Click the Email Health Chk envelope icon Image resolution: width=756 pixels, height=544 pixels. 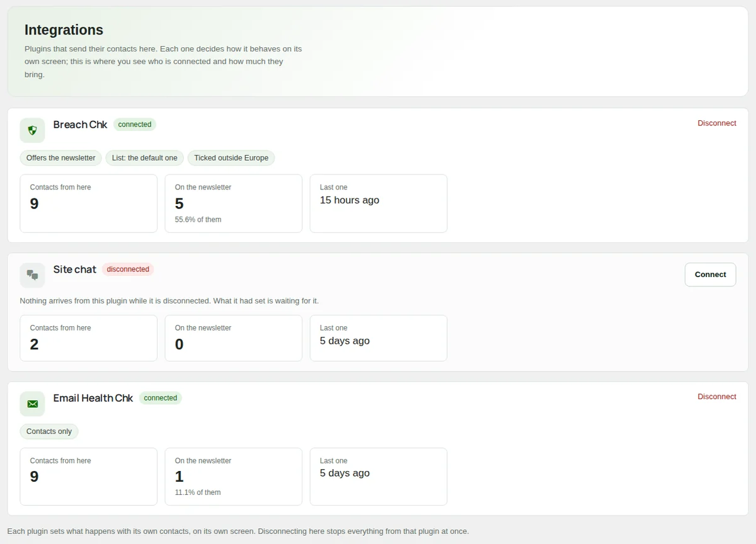[32, 404]
